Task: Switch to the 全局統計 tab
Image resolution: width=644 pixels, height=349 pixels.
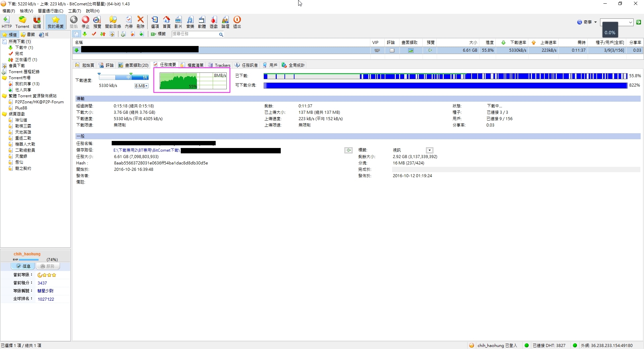Action: pos(293,65)
